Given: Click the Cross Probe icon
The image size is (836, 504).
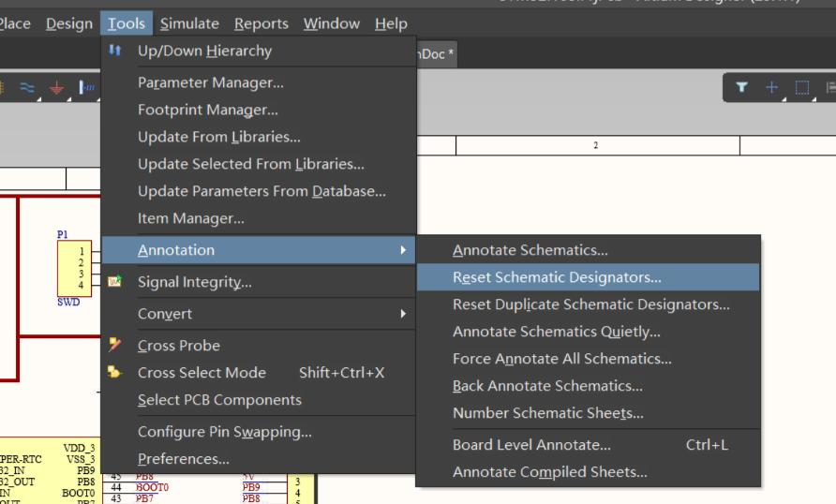Looking at the screenshot, I should 114,345.
